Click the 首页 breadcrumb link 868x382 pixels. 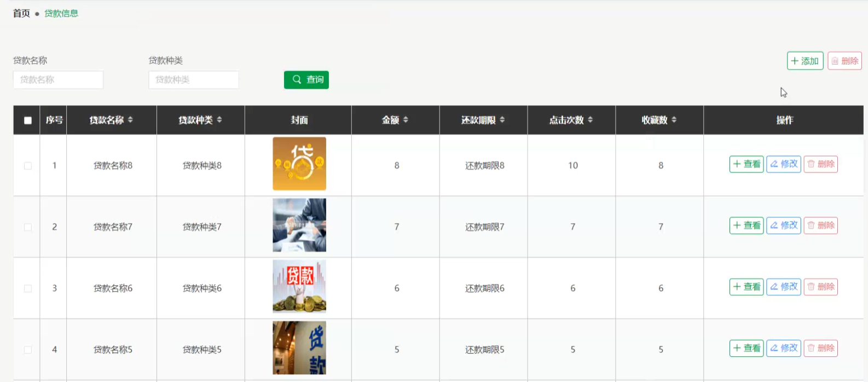click(x=21, y=13)
